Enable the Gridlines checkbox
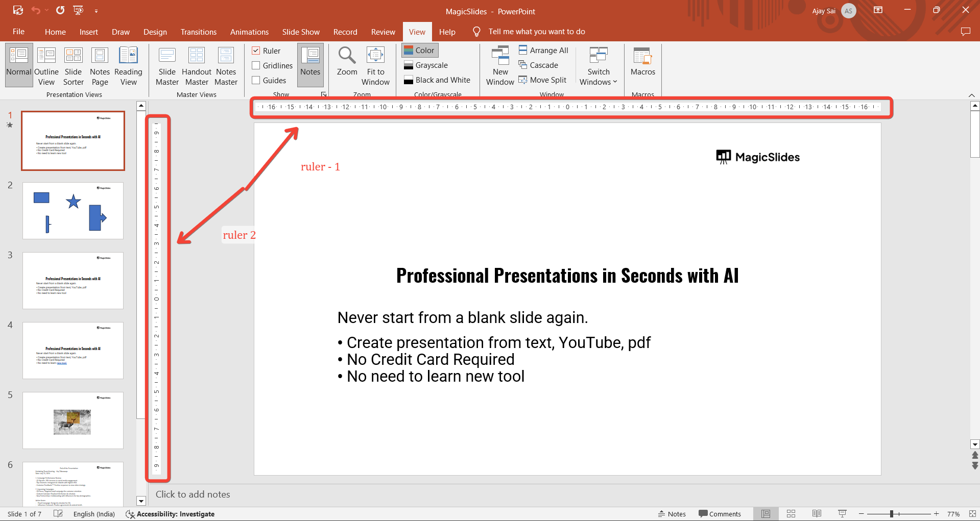Image resolution: width=980 pixels, height=521 pixels. (x=256, y=65)
